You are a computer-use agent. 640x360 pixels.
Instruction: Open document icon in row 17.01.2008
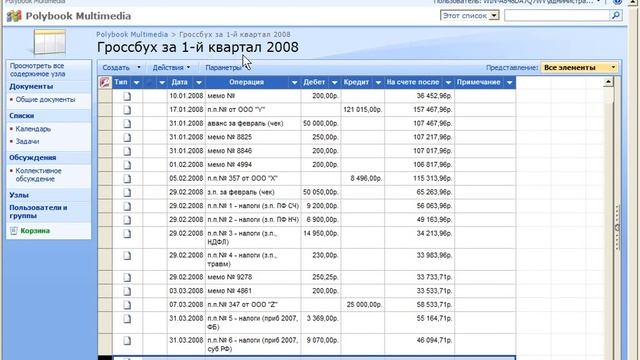click(x=127, y=110)
